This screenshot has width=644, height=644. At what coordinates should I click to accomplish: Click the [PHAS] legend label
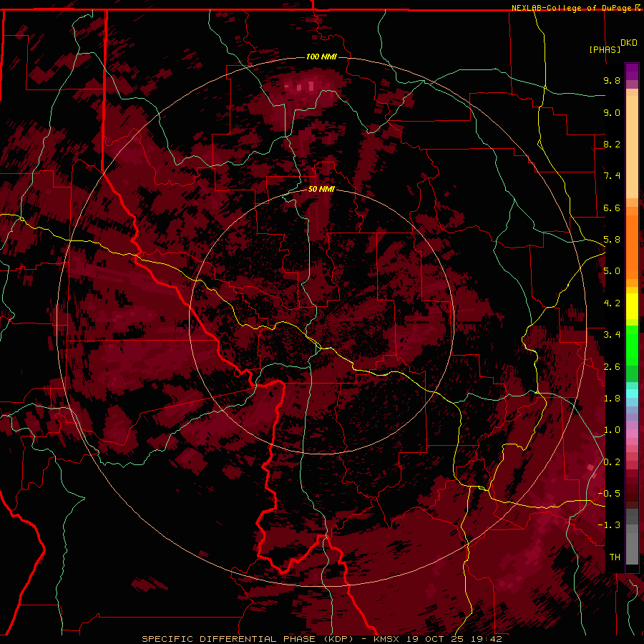[605, 49]
